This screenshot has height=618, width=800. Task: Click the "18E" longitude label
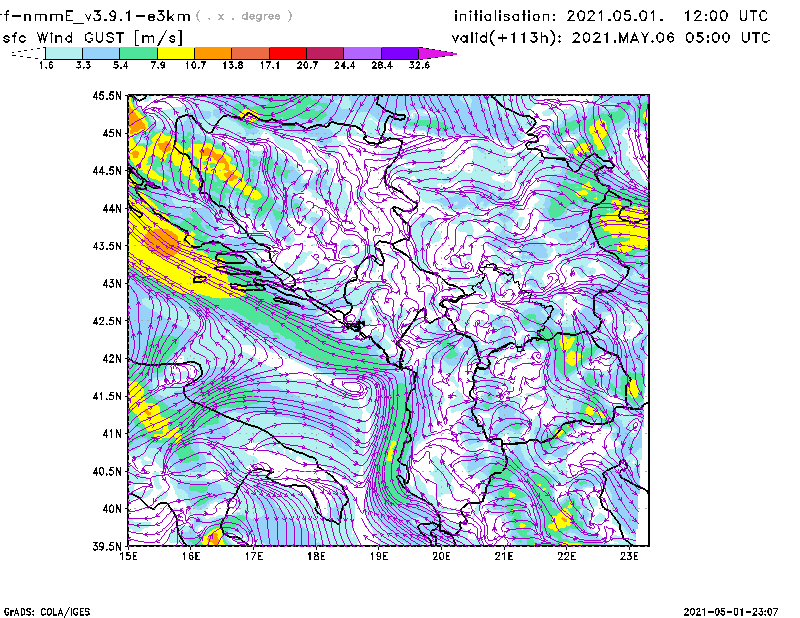316,556
